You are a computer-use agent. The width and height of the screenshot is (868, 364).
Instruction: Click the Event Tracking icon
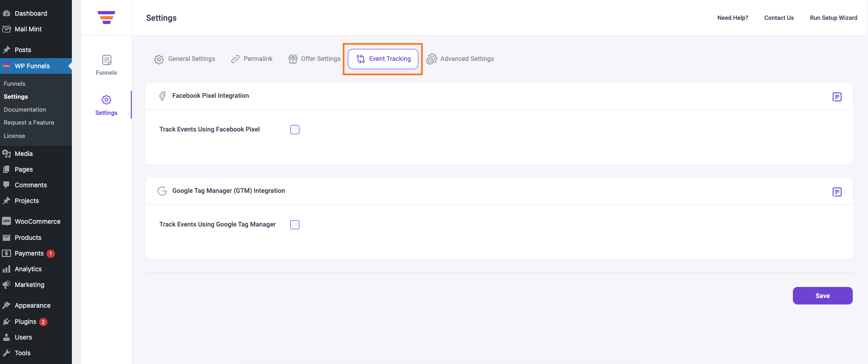(361, 59)
